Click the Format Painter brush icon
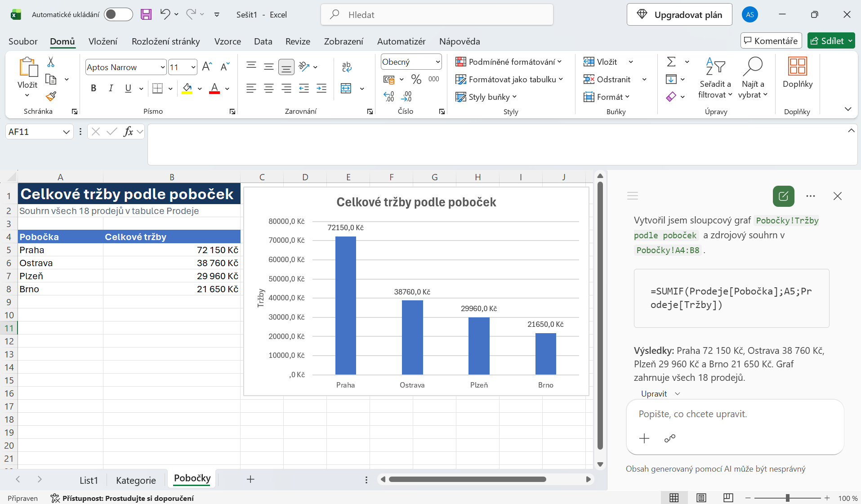 coord(51,96)
